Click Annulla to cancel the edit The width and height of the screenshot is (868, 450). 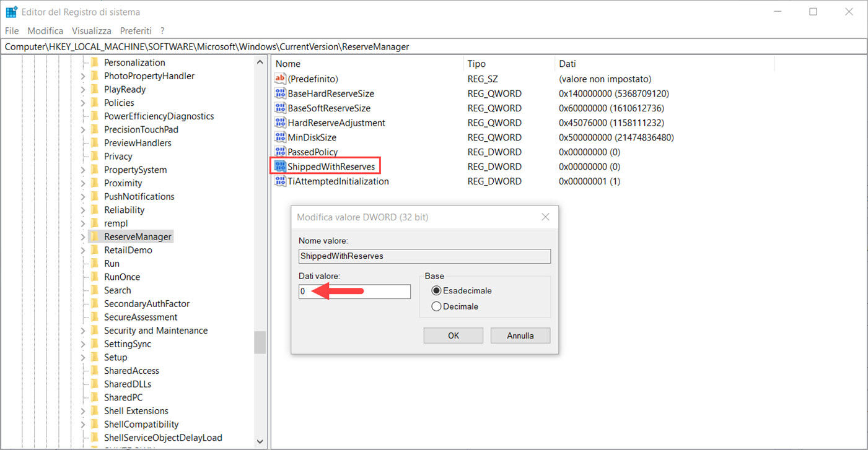coord(520,335)
